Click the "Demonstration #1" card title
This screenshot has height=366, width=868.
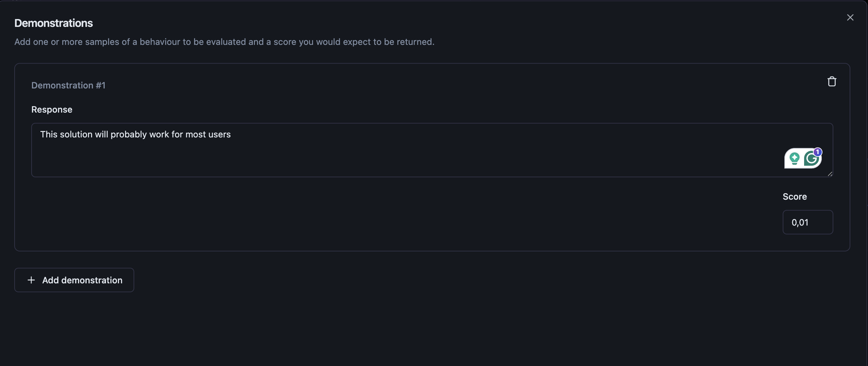click(x=68, y=85)
